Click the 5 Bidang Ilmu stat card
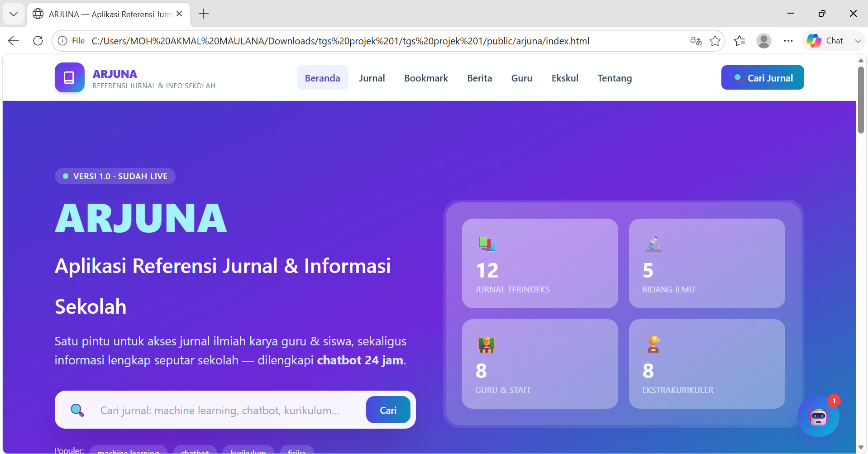 (707, 263)
